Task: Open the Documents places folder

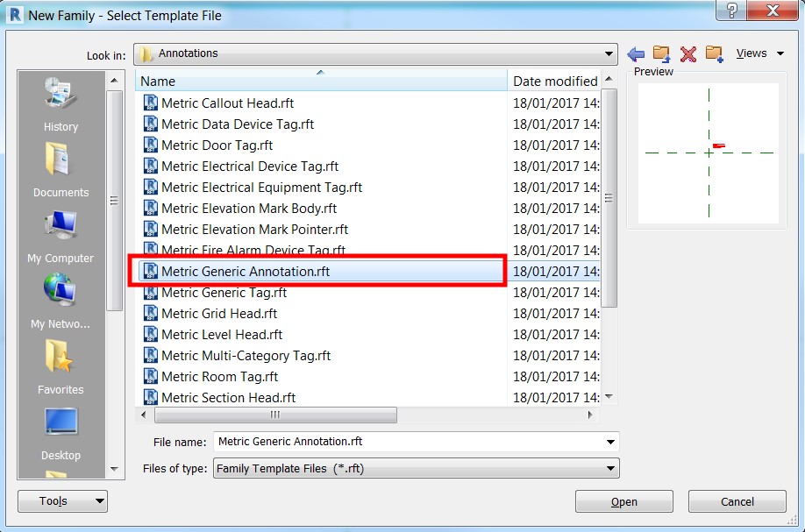Action: (58, 159)
